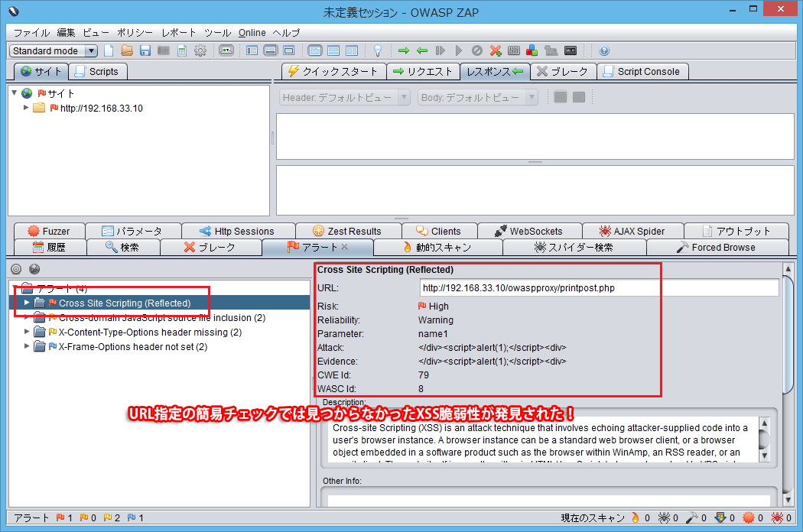Viewport: 803px width, 532px height.
Task: Toggle the full layout button in toolbar
Action: tap(289, 50)
